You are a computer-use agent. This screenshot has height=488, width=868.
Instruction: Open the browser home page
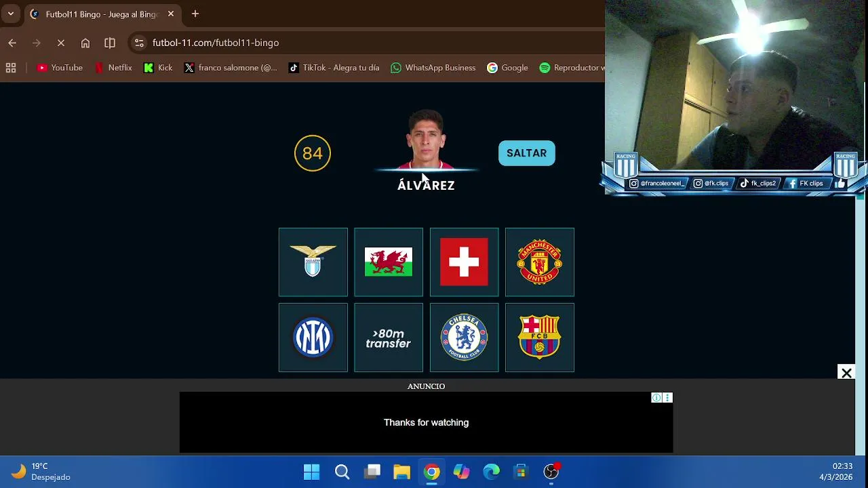(85, 43)
